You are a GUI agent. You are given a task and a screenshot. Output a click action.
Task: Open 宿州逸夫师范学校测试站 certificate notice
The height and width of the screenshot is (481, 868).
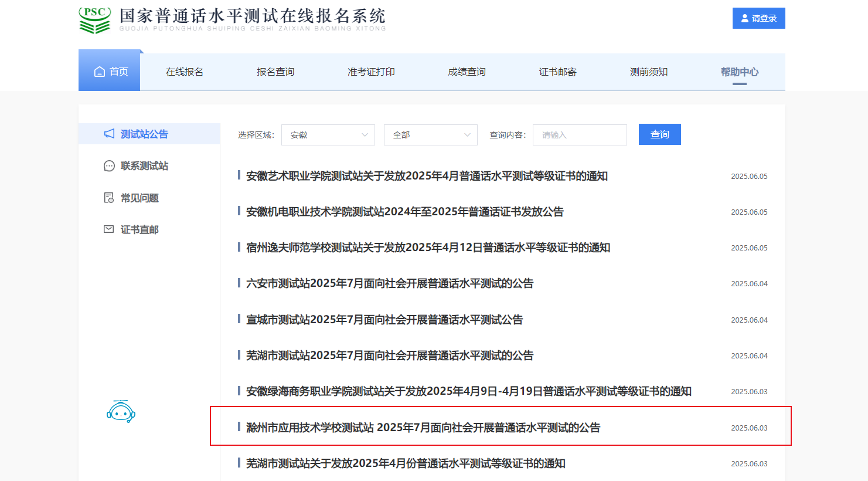[428, 248]
